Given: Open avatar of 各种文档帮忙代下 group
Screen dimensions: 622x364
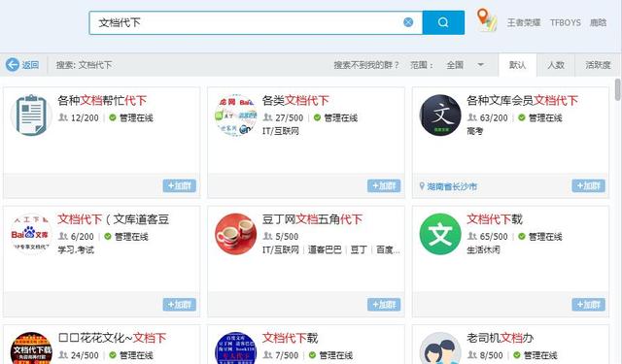Looking at the screenshot, I should (x=31, y=115).
